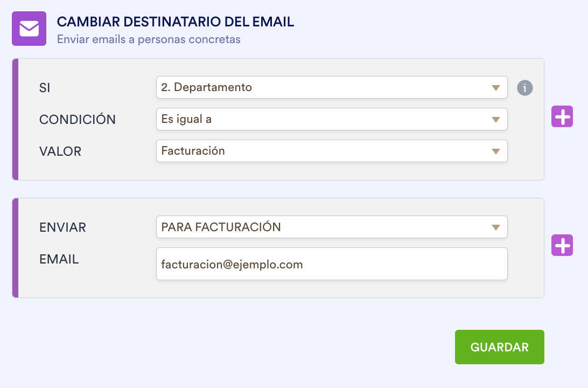Click the purple bar of the condition panel
Image resolution: width=588 pixels, height=388 pixels.
pos(15,119)
